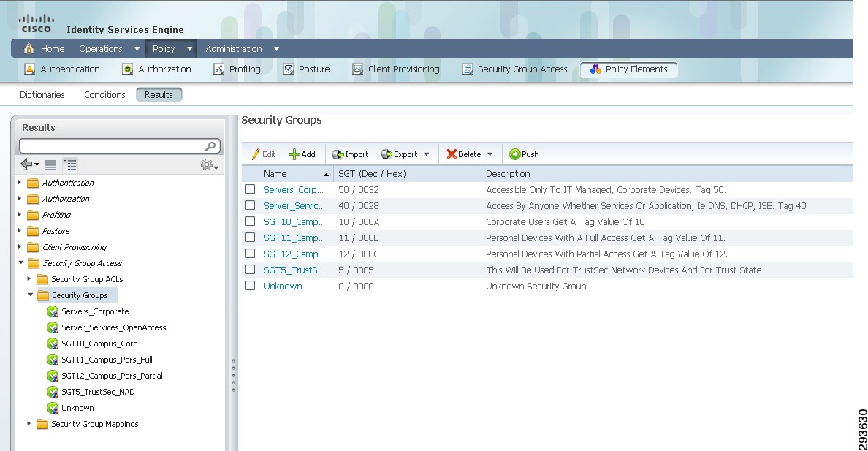Click the Policy Elements icon
This screenshot has width=868, height=451.
click(x=595, y=69)
